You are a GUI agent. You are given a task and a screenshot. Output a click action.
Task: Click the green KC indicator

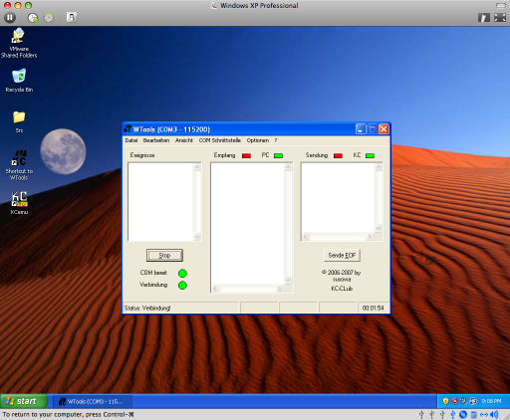370,155
